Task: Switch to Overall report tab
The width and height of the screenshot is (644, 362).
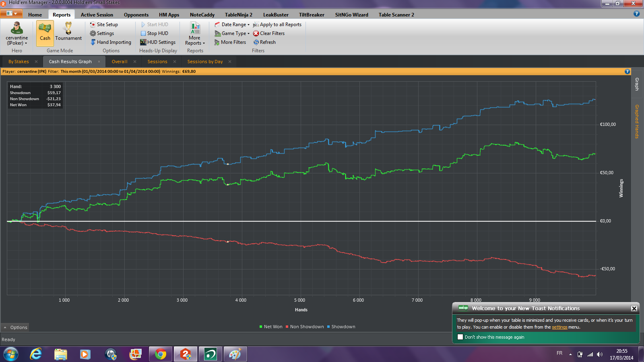Action: (x=120, y=62)
